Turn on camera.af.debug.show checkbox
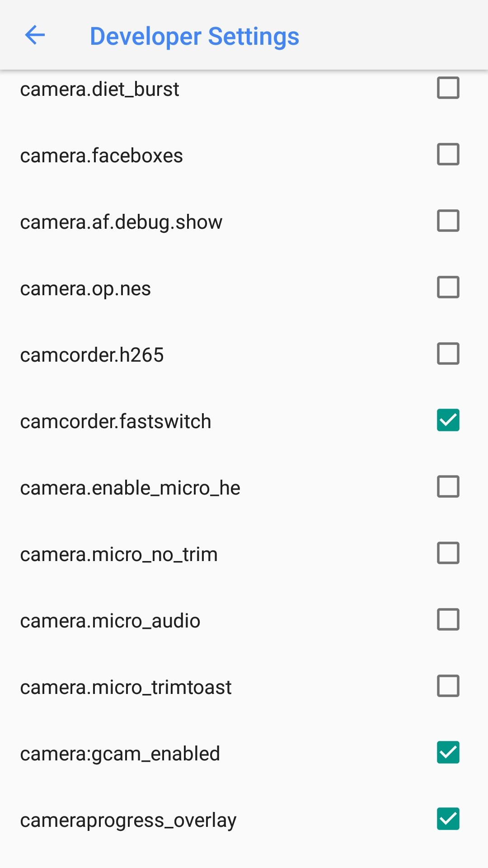 click(x=448, y=221)
